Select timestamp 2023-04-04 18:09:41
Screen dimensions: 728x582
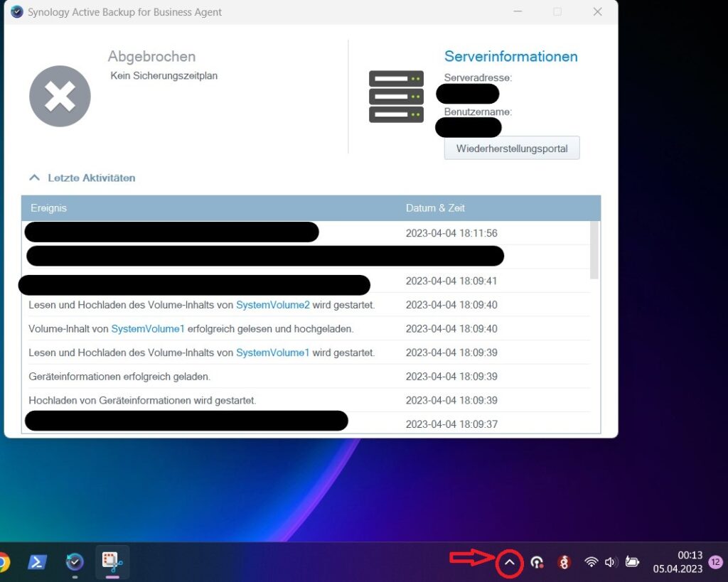(451, 281)
